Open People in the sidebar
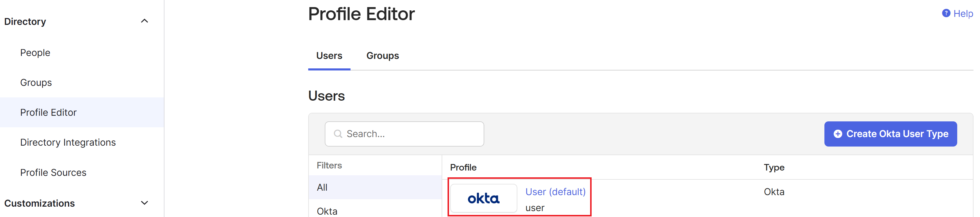Viewport: 980px width, 217px height. (x=35, y=53)
